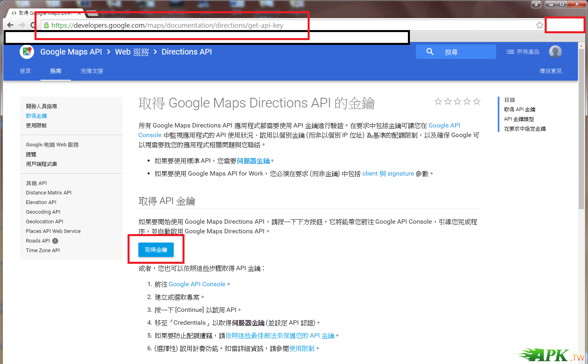Click the page title 取得 Google Maps Directions API 的金鑰

pos(257,103)
